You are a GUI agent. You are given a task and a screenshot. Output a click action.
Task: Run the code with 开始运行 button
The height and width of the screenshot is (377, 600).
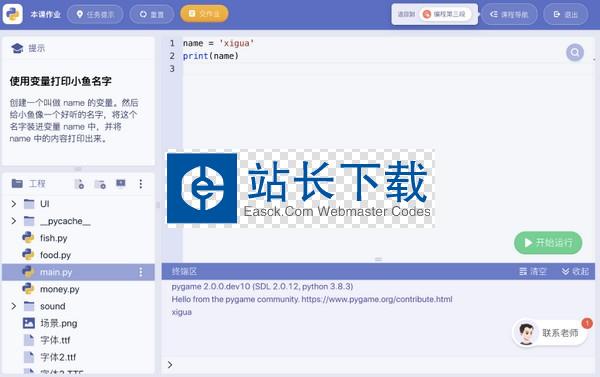pyautogui.click(x=548, y=243)
